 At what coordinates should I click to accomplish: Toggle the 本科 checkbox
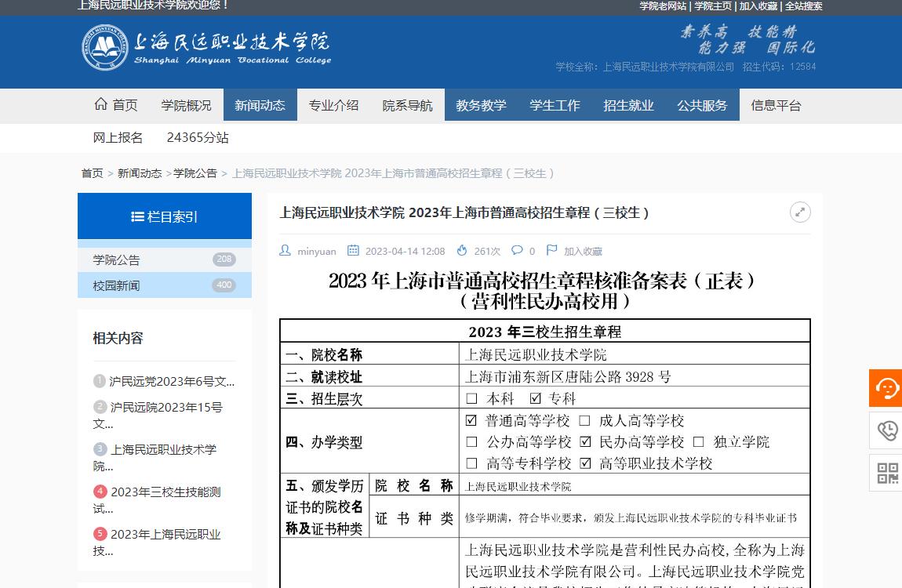click(471, 398)
